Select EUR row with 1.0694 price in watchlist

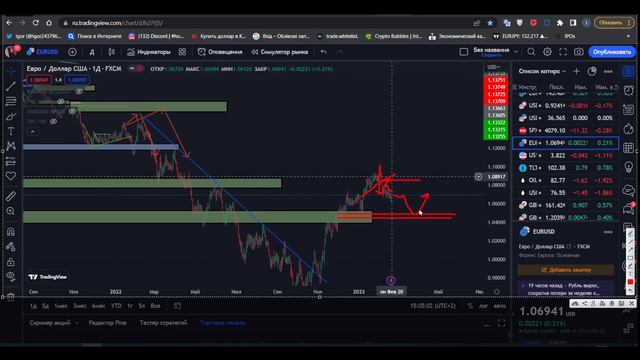(566, 143)
